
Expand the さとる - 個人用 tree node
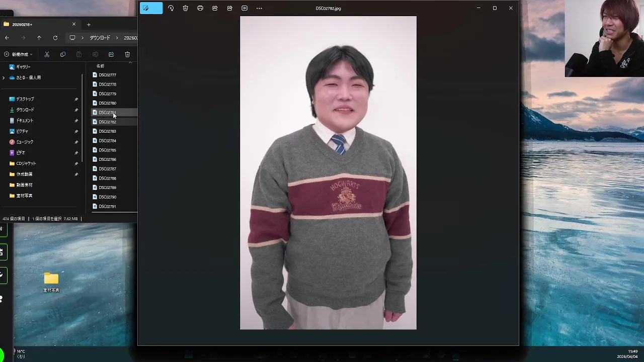coord(4,77)
